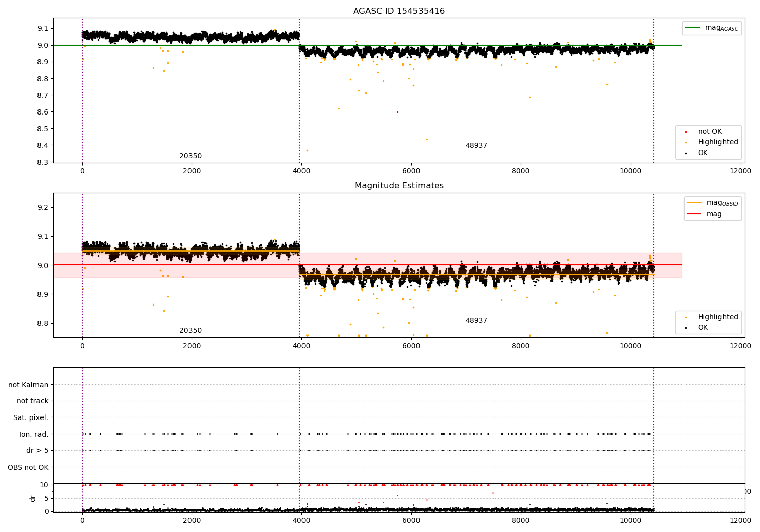
Task: Click the 'Sat. pixel.' row label
Action: pyautogui.click(x=31, y=418)
